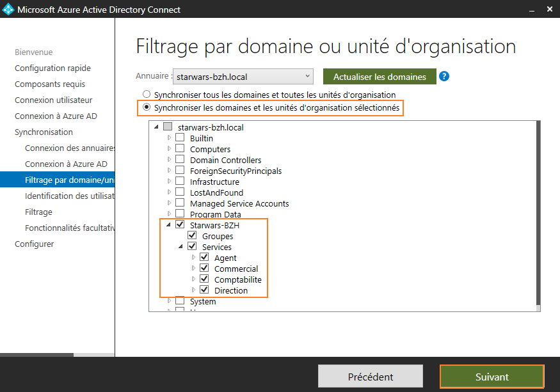The height and width of the screenshot is (392, 560).
Task: Open top-level Connexion à Azure AD step
Action: tap(56, 116)
